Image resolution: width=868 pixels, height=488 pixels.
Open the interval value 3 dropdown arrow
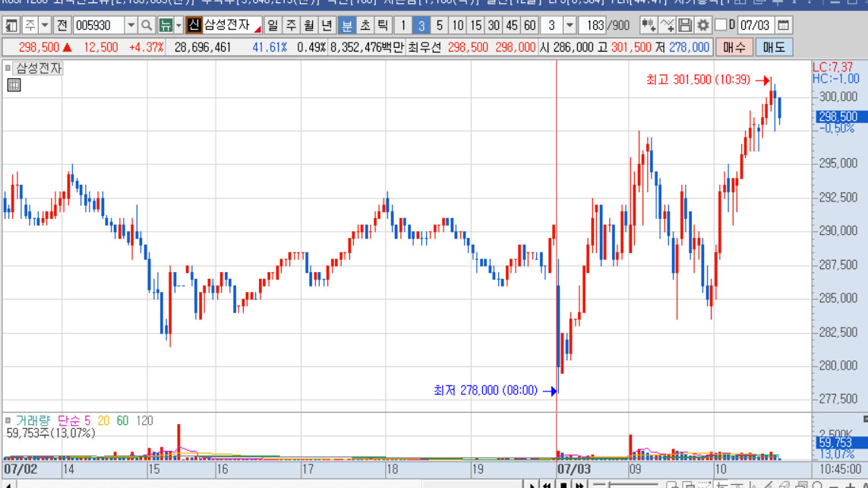coord(570,26)
